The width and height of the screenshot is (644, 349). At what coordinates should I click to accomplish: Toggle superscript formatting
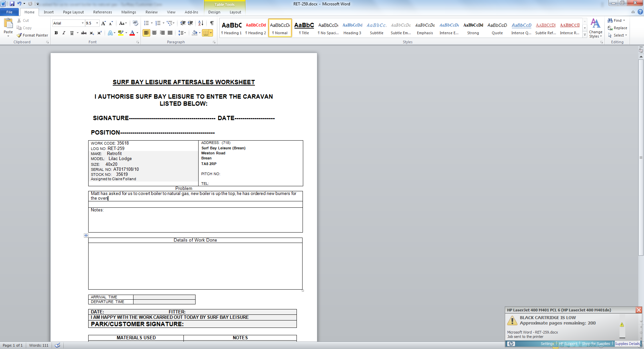[x=99, y=33]
